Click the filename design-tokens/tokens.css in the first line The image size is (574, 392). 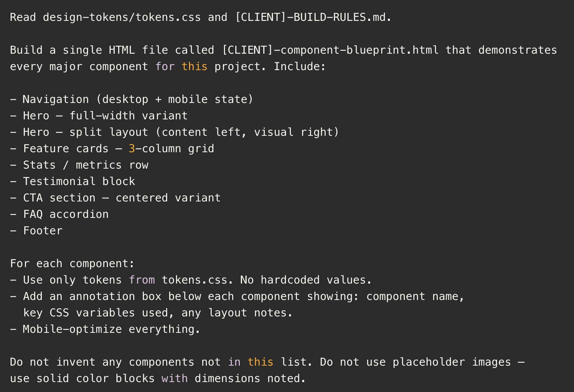tap(122, 17)
